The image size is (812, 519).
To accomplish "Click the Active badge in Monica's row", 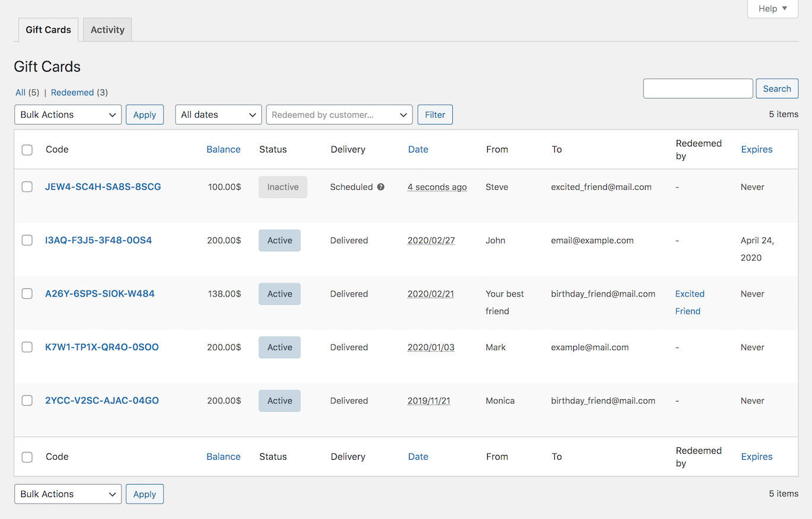I will [280, 400].
